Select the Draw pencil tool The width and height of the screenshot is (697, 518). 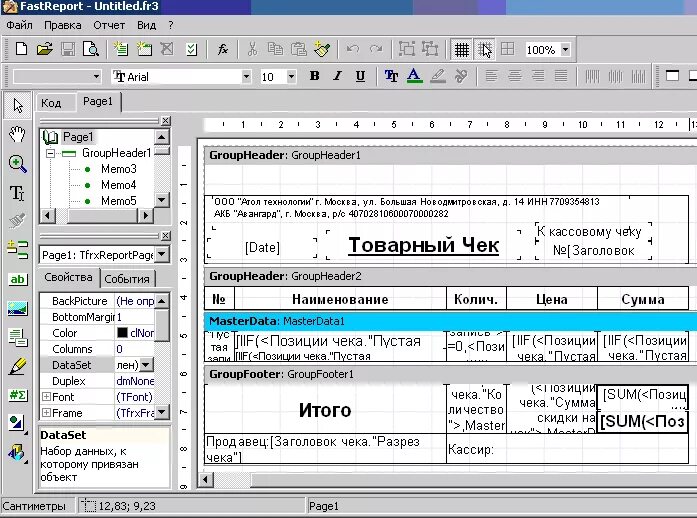17,366
